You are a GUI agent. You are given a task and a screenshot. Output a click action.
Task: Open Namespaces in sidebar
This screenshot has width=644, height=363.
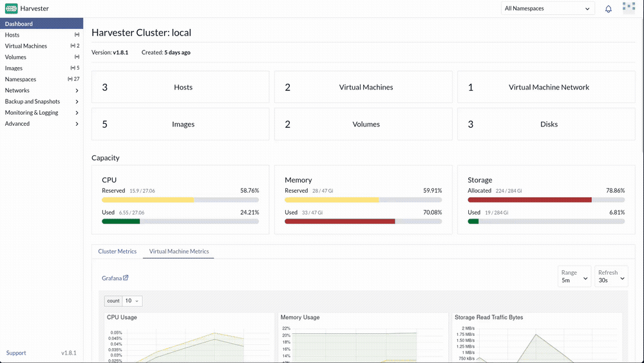[41, 79]
